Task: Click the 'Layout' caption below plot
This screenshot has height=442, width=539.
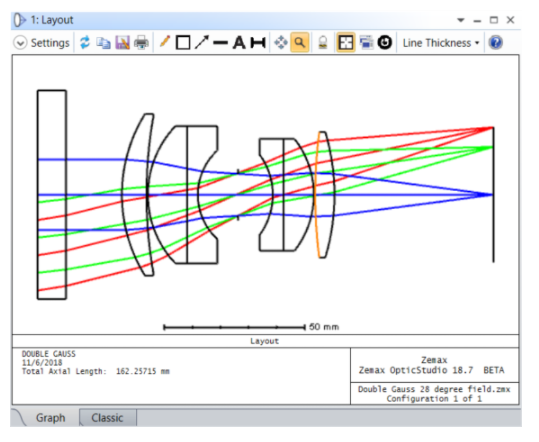Action: 264,341
